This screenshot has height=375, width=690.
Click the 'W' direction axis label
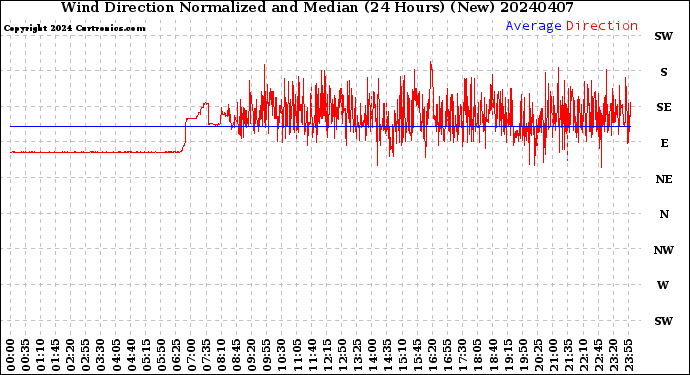click(663, 285)
